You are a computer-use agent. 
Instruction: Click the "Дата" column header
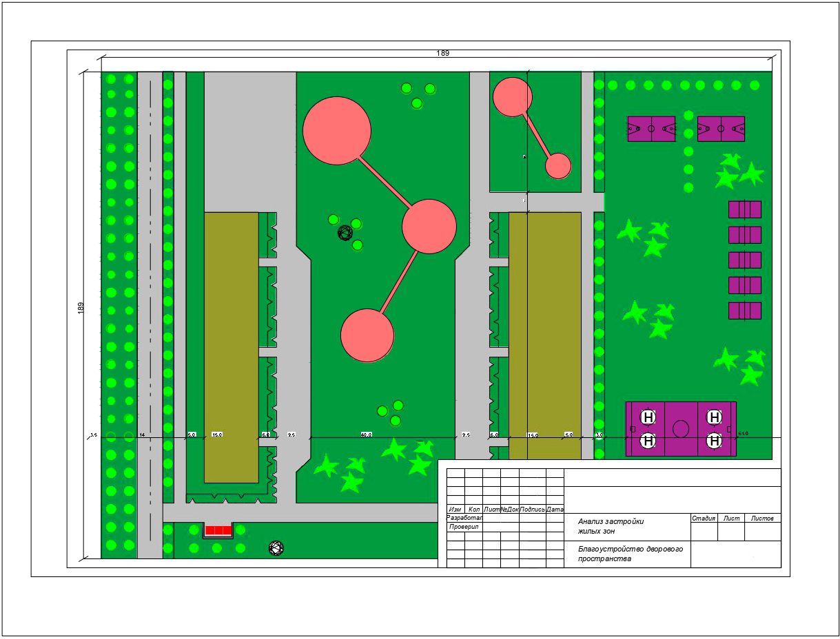(x=555, y=510)
